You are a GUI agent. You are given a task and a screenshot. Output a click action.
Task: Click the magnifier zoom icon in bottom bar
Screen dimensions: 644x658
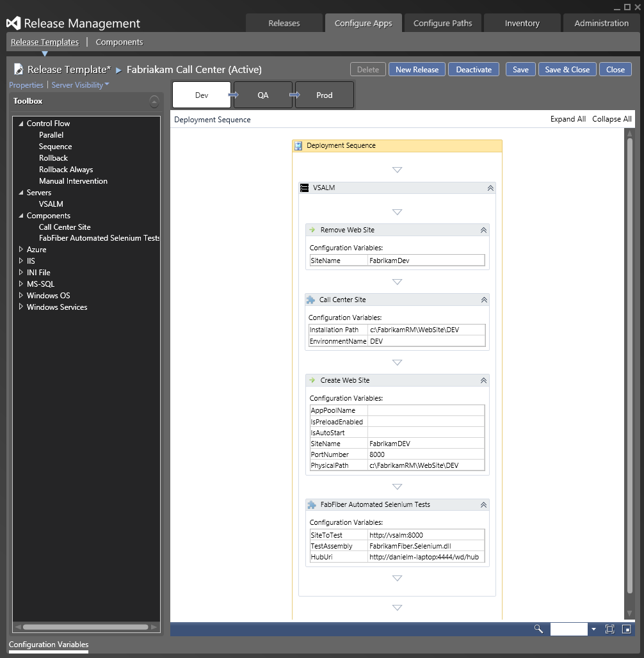[x=538, y=629]
